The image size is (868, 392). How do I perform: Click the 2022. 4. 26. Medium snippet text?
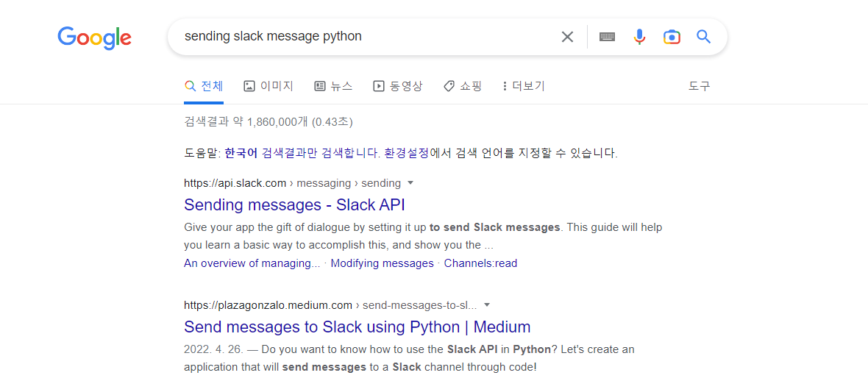[x=409, y=358]
